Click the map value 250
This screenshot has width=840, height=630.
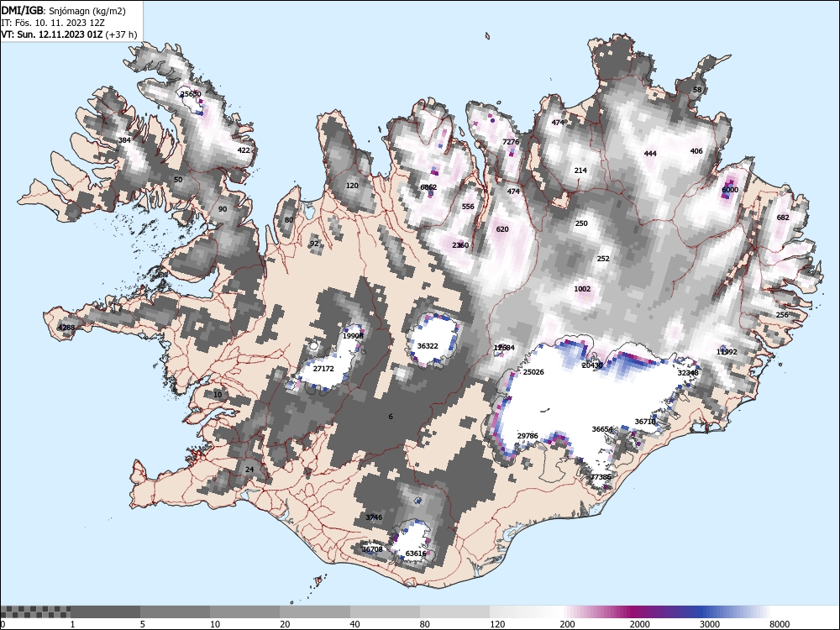[581, 223]
